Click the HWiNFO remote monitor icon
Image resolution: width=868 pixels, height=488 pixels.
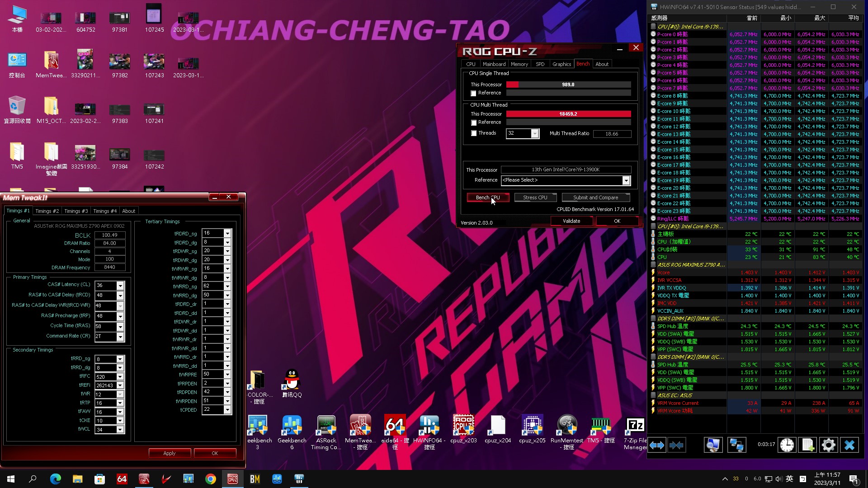coord(713,445)
